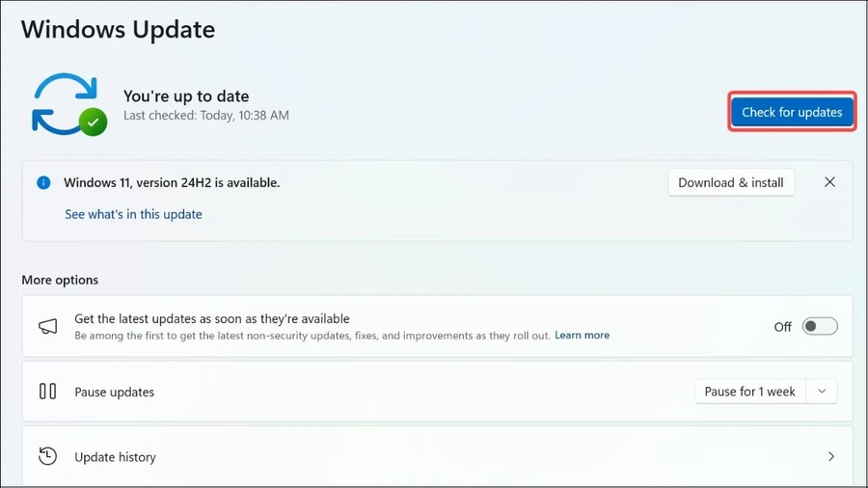
Task: Click the You're up to date text
Action: [x=186, y=96]
